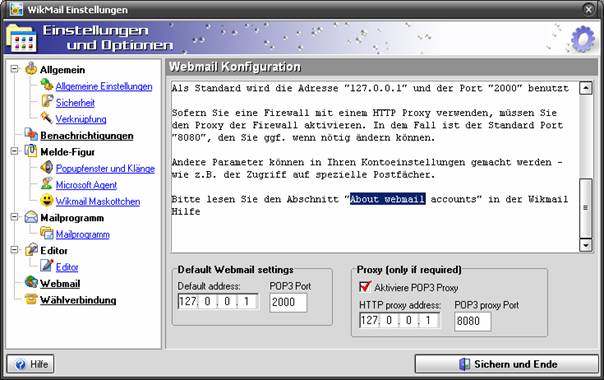This screenshot has height=380, width=604.
Task: Open Popupfenster und Klänge link
Action: click(x=105, y=168)
